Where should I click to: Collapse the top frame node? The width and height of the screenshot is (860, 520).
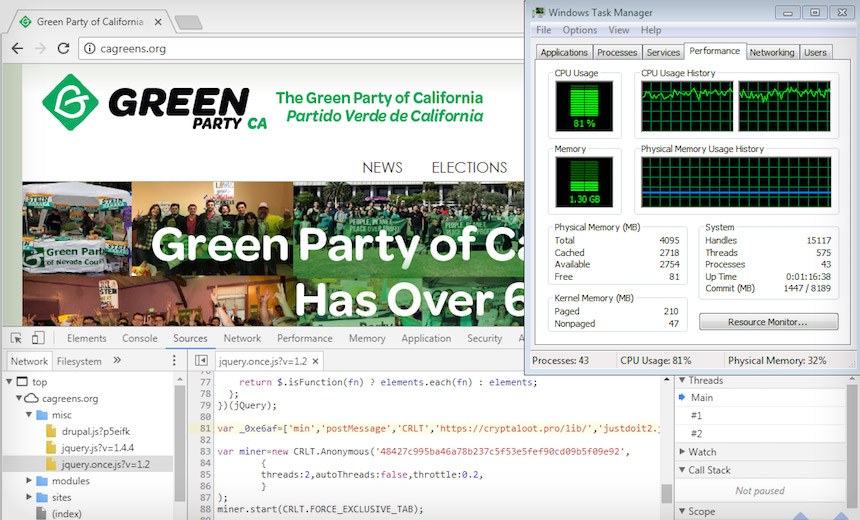9,381
